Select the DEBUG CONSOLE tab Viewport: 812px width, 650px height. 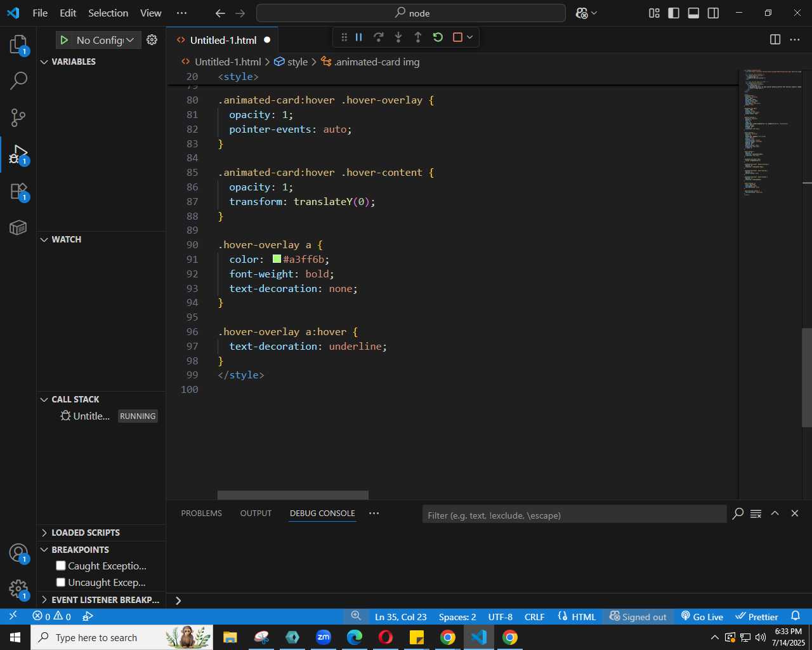click(x=322, y=514)
